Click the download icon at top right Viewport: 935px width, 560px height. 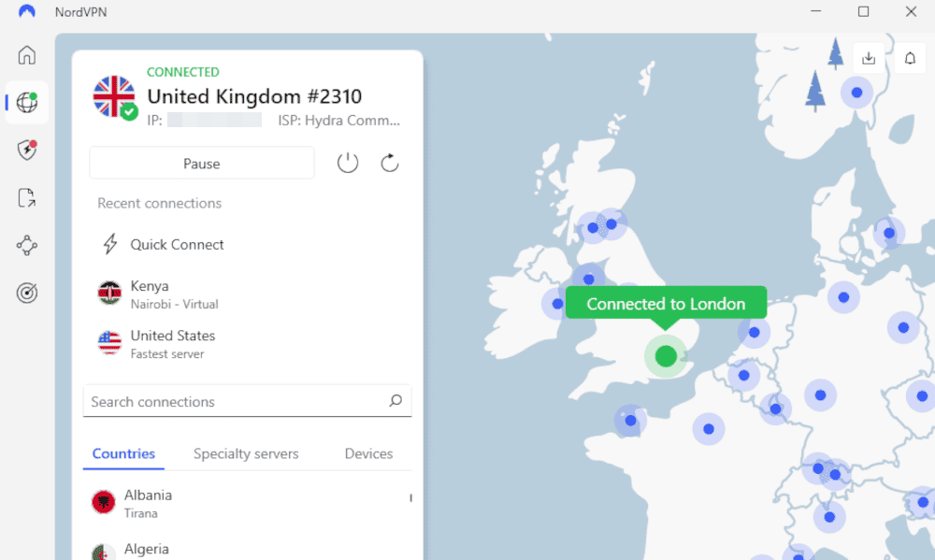(x=869, y=58)
